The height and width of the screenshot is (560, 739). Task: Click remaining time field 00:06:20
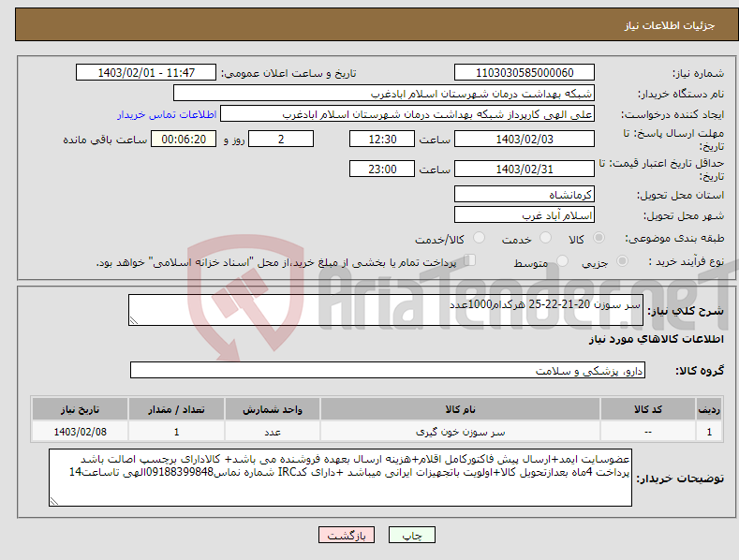pos(184,139)
